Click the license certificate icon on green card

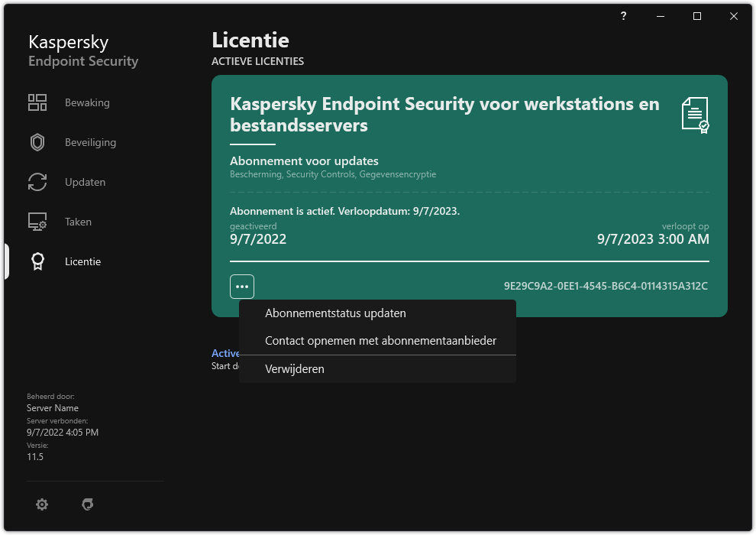[695, 115]
